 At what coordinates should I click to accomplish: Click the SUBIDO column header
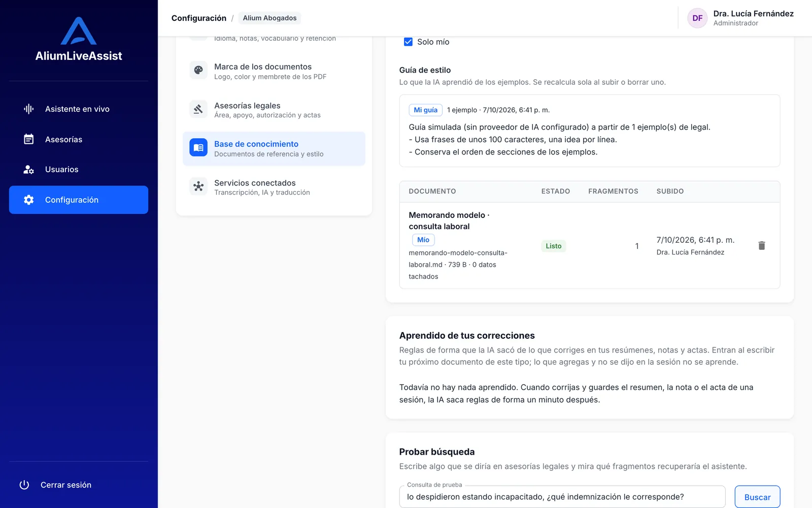[670, 192]
